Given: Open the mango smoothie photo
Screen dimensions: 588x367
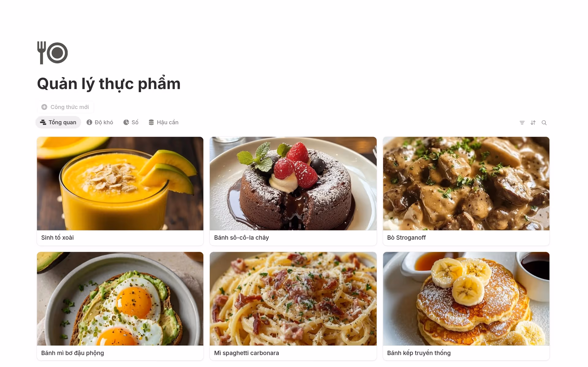Looking at the screenshot, I should [120, 184].
